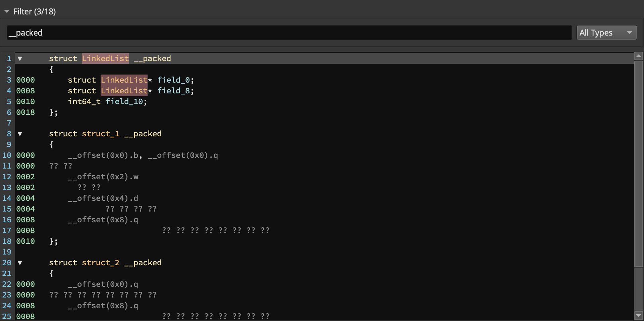Select the struct_2 name
The width and height of the screenshot is (644, 321).
[x=100, y=263]
